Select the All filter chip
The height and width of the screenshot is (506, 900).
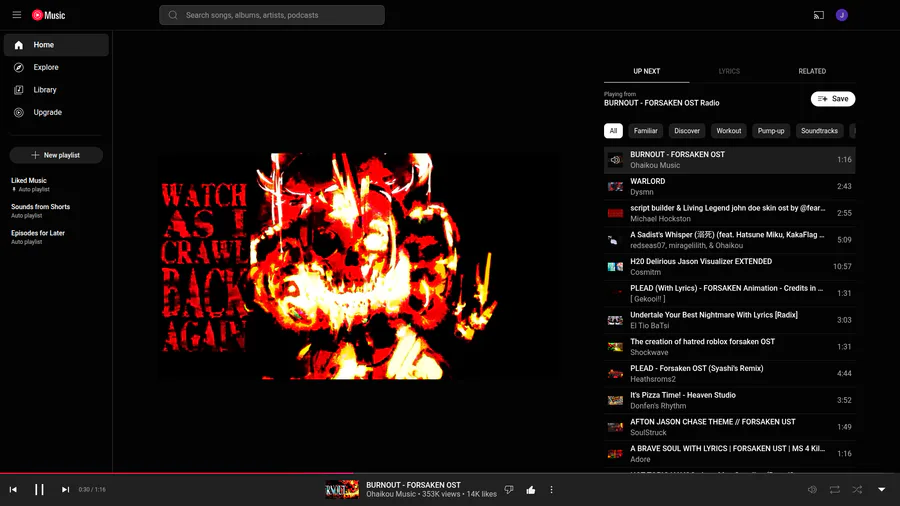point(613,131)
